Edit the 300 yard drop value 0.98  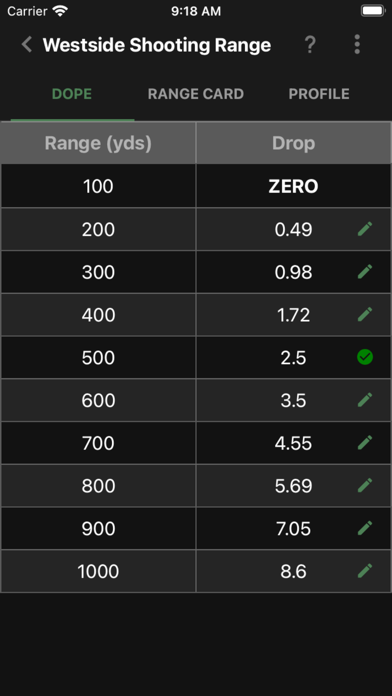pos(293,272)
